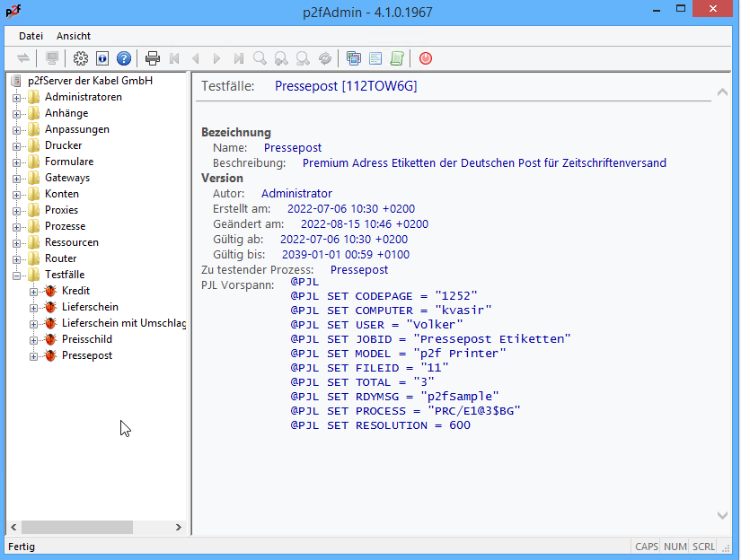Screen dimensions: 741x560
Task: Click the Pressepost process link after Zu testender Prozess
Action: coord(359,270)
